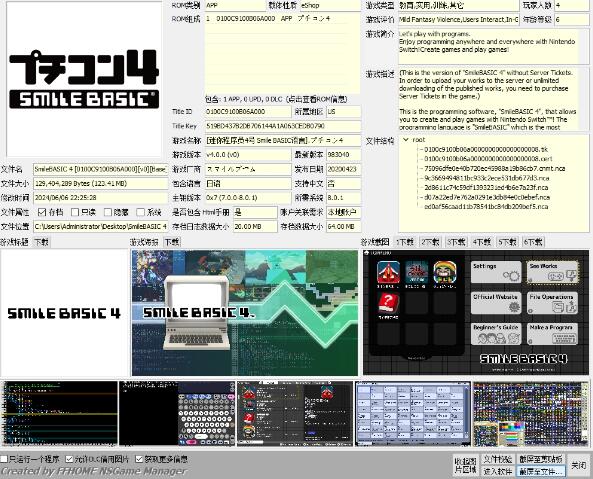593x479 pixels.
Task: Click the 1下载 screenshot button
Action: 405,242
